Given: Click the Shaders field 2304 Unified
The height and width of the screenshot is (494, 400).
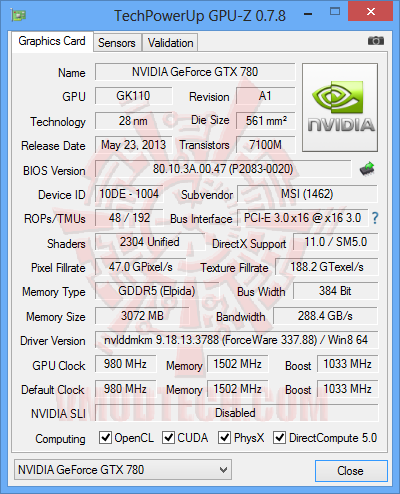Looking at the screenshot, I should coord(150,242).
